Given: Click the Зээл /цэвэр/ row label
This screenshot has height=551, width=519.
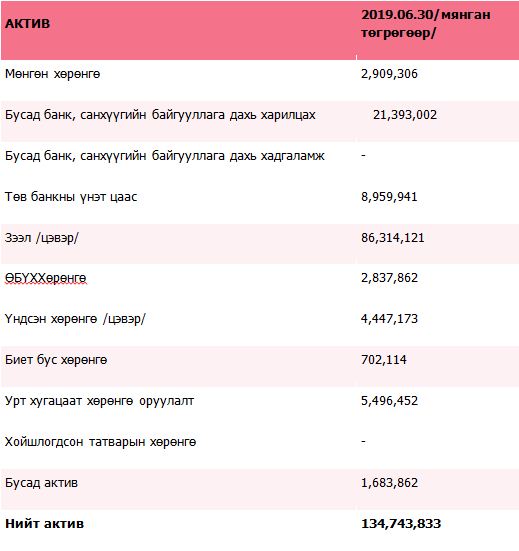Looking at the screenshot, I should [42, 238].
